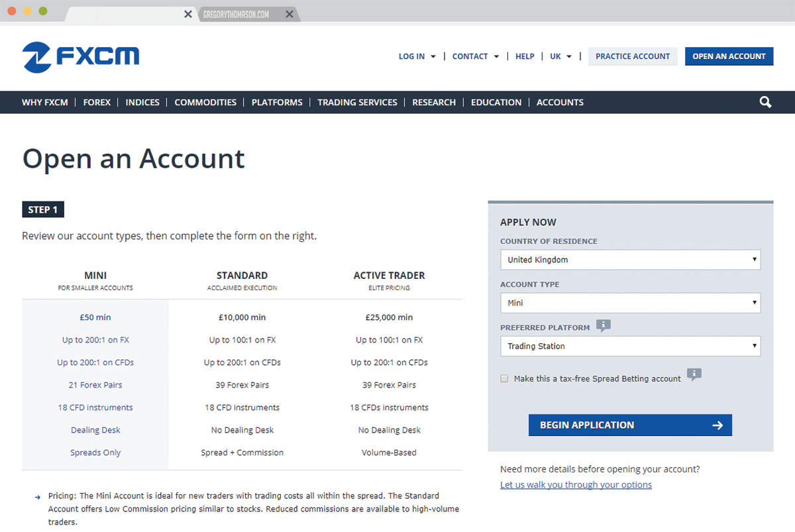
Task: Open the Why FXCM menu
Action: click(x=45, y=102)
